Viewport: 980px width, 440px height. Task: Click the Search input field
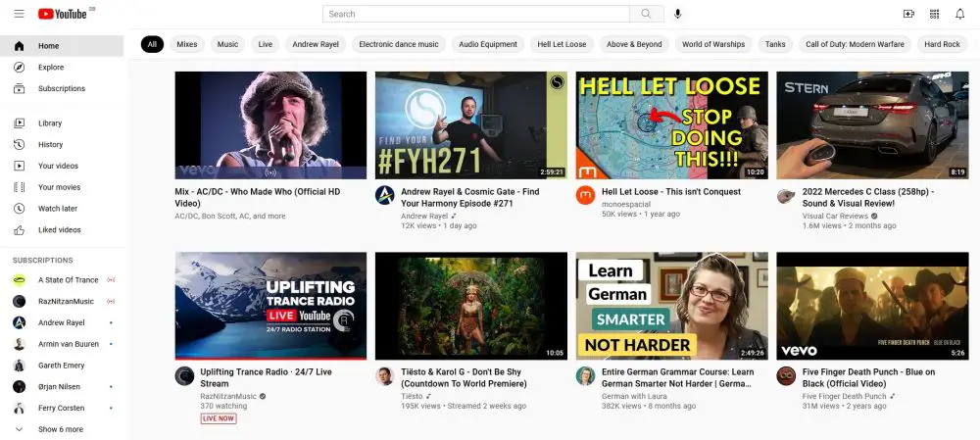tap(476, 14)
